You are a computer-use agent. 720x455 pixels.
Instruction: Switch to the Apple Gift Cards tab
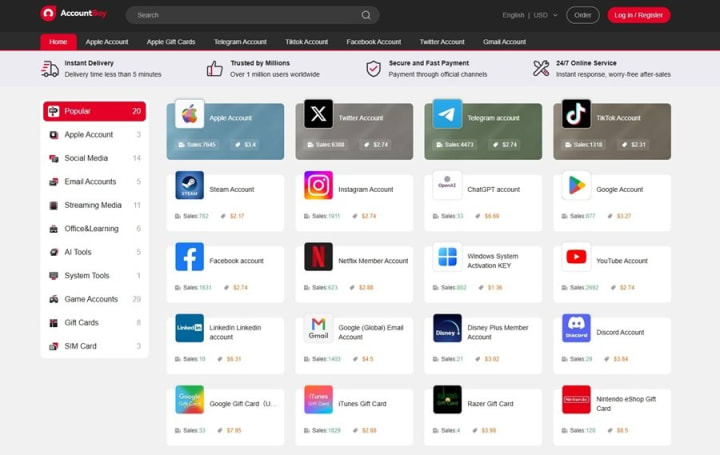(171, 42)
